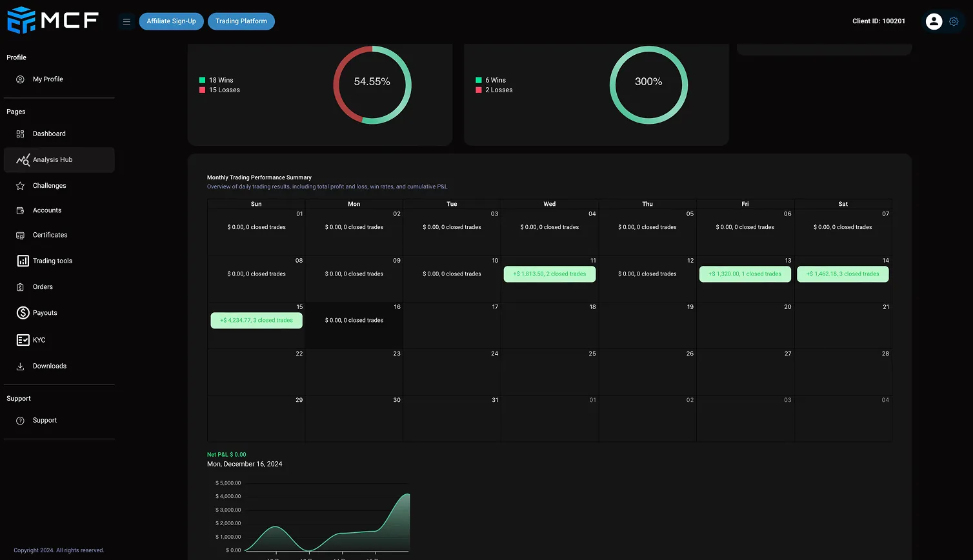
Task: Go to Dashboard page
Action: (x=49, y=134)
